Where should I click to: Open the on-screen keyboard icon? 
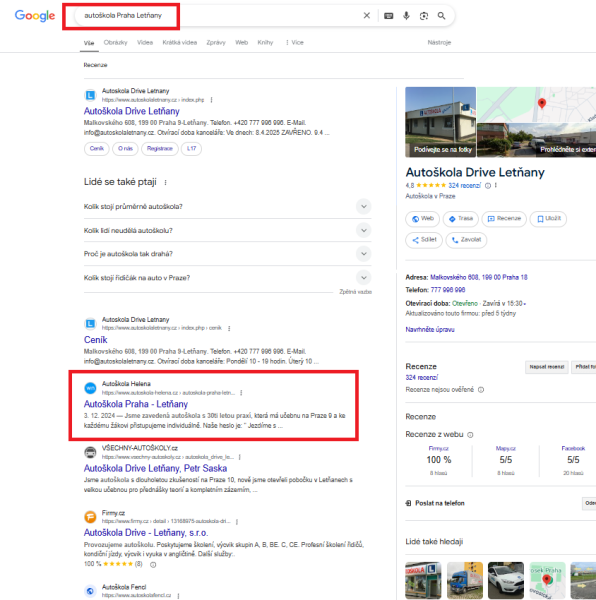(x=389, y=16)
